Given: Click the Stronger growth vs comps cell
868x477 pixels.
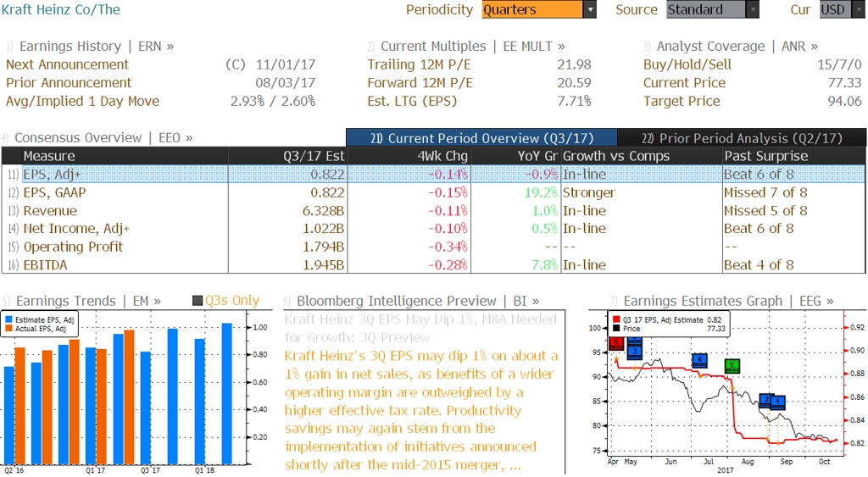Looking at the screenshot, I should tap(589, 192).
